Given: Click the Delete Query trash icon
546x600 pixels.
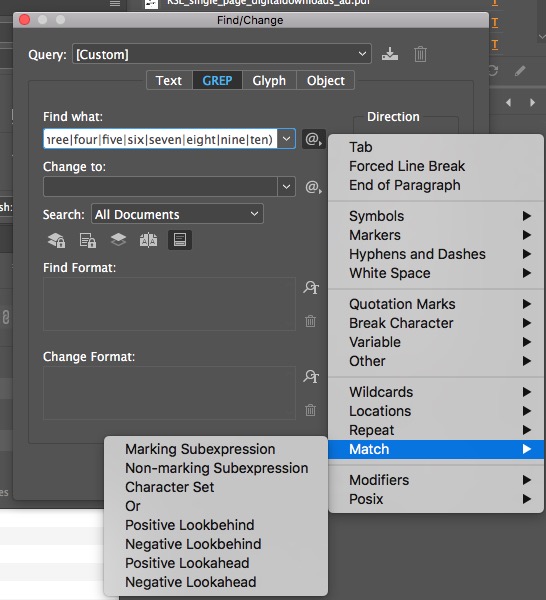Looking at the screenshot, I should pos(420,54).
